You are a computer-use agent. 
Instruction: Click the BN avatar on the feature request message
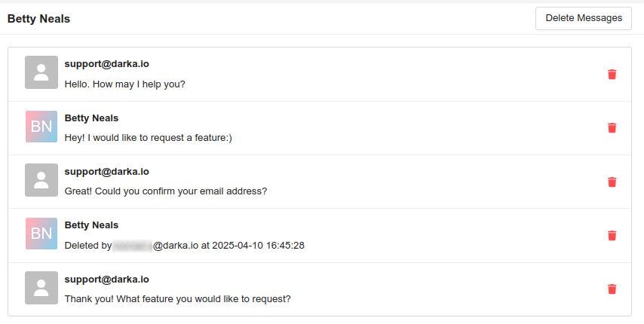[x=41, y=127]
